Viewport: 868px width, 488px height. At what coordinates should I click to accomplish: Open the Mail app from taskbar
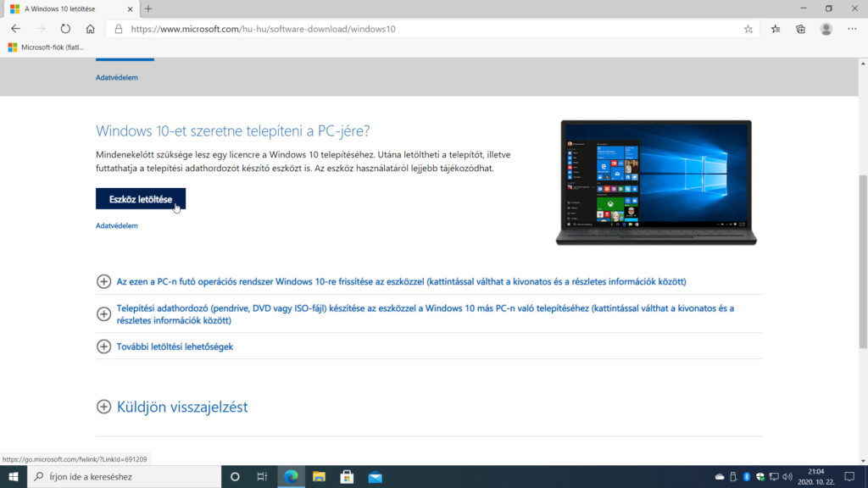(x=376, y=476)
